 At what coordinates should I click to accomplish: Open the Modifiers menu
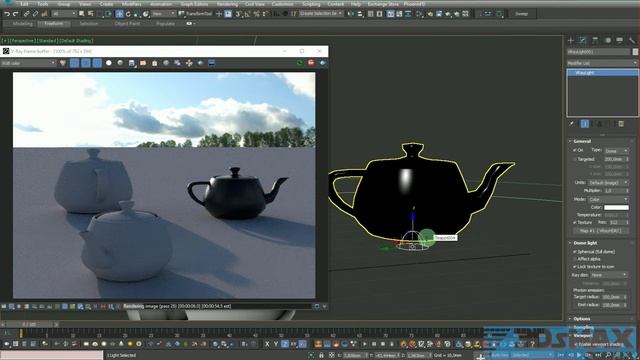click(x=131, y=4)
